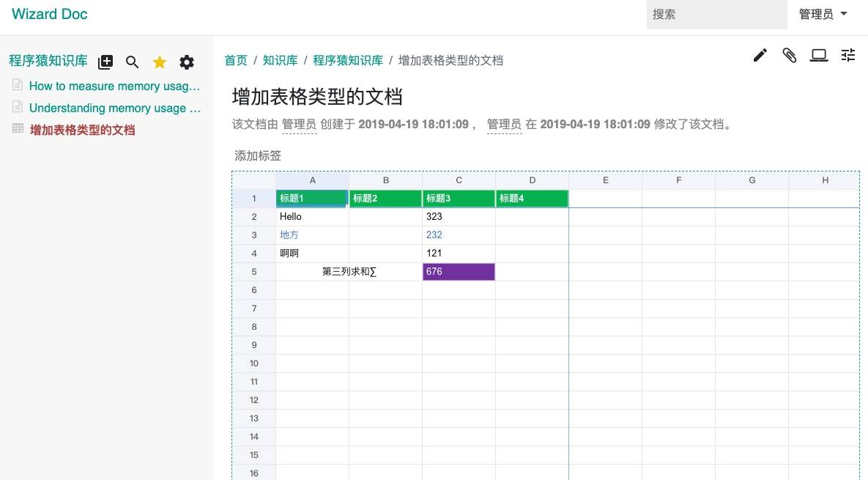Click green cell 标题2
Image resolution: width=868 pixels, height=480 pixels.
386,198
